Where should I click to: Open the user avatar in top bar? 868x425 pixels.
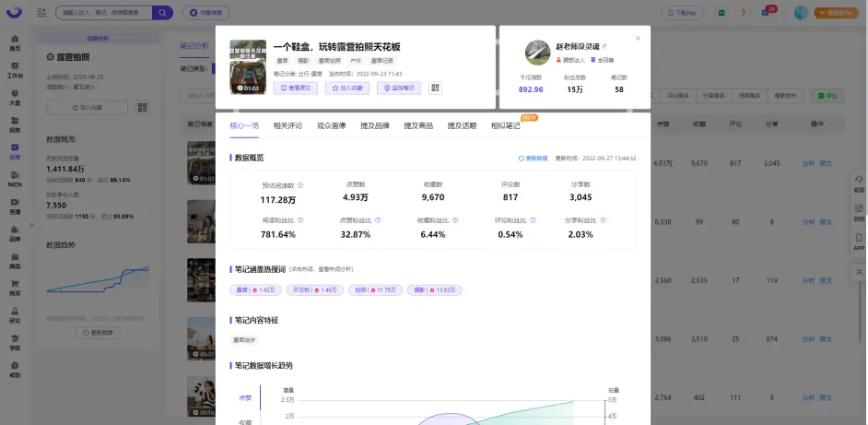tap(801, 13)
